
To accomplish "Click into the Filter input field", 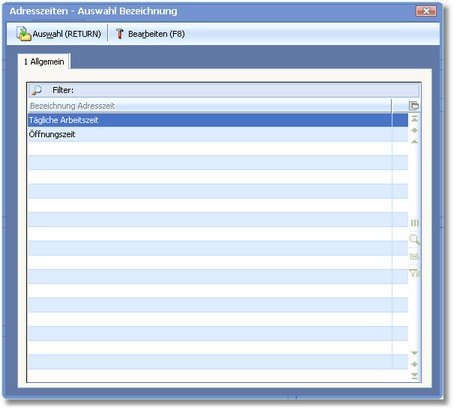I will [246, 90].
